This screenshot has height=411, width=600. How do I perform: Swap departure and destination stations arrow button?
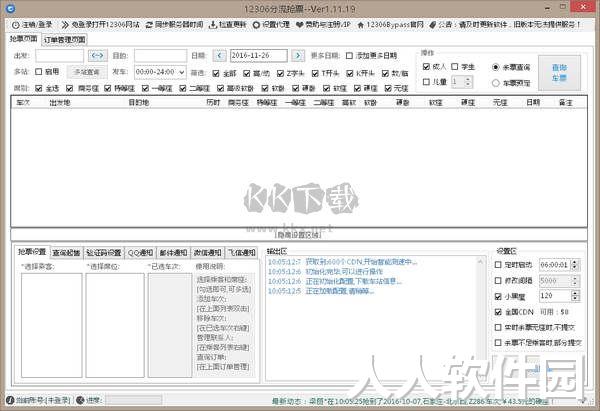tap(98, 55)
